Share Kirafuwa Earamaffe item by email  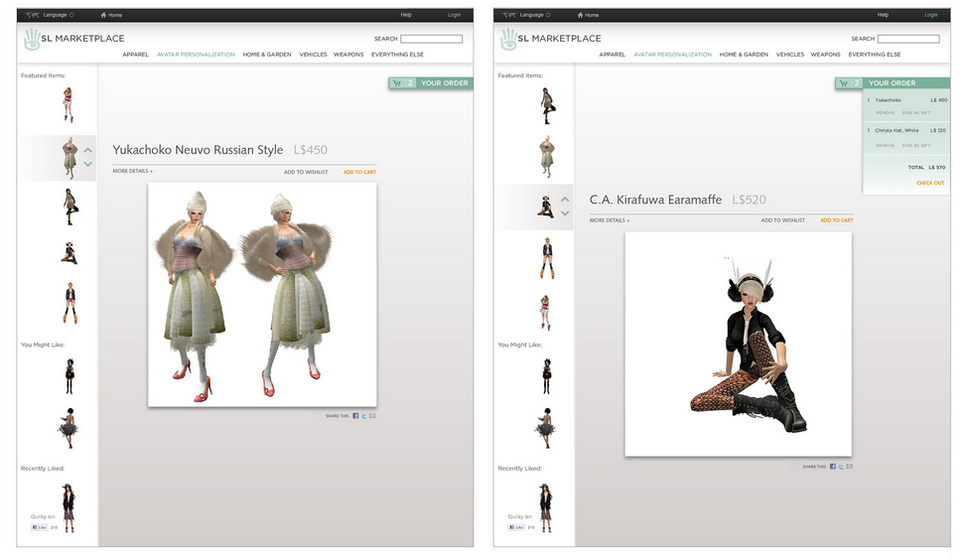[850, 467]
